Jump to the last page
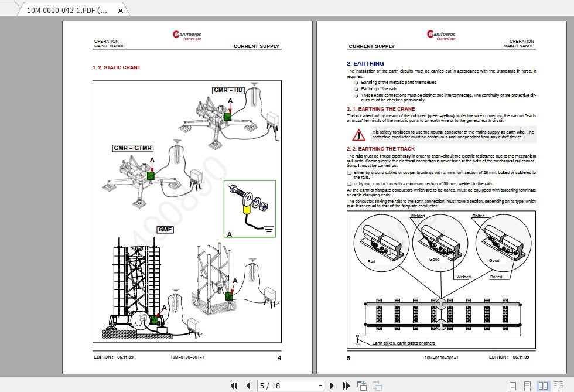This screenshot has width=574, height=392. (x=346, y=386)
